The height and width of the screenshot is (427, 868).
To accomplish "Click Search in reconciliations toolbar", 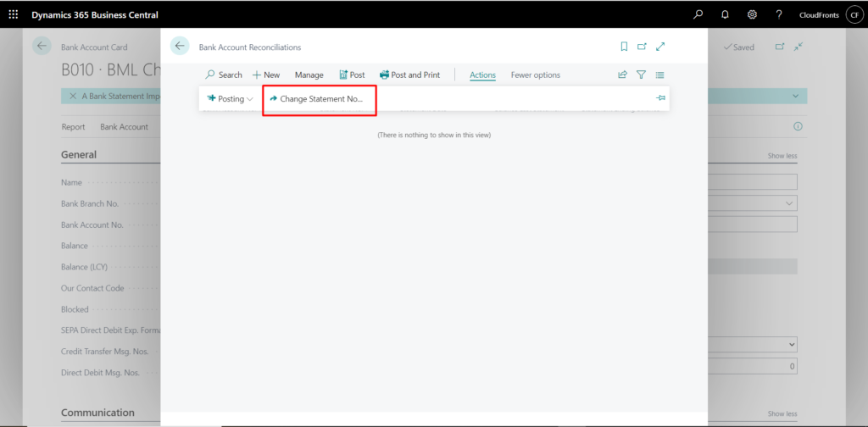I will [x=224, y=75].
